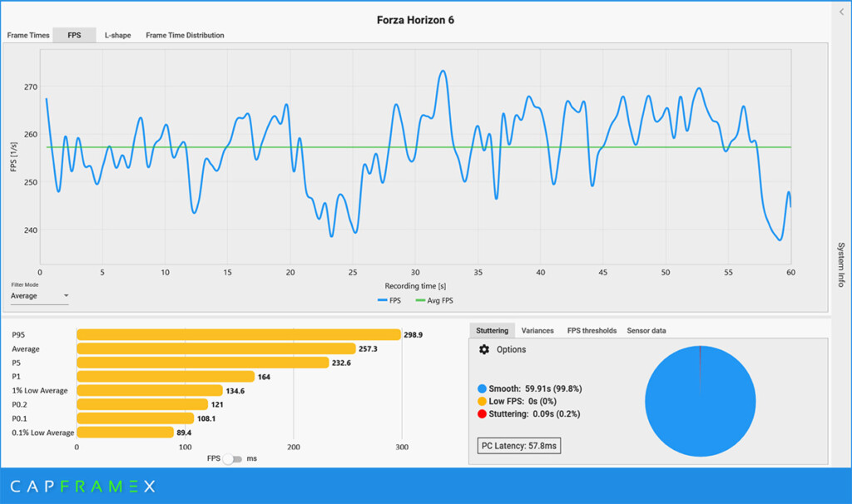Viewport: 852px width, 504px height.
Task: Click the CapFrameX logo
Action: pyautogui.click(x=83, y=486)
